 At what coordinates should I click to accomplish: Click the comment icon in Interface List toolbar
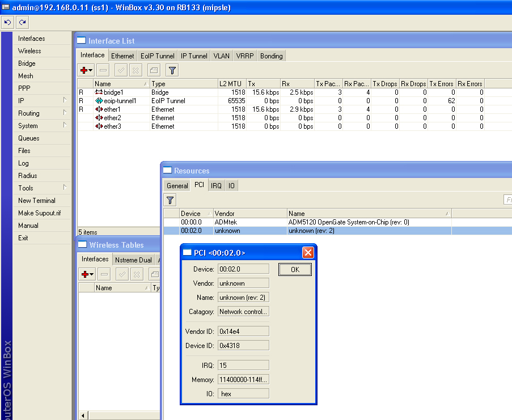153,70
